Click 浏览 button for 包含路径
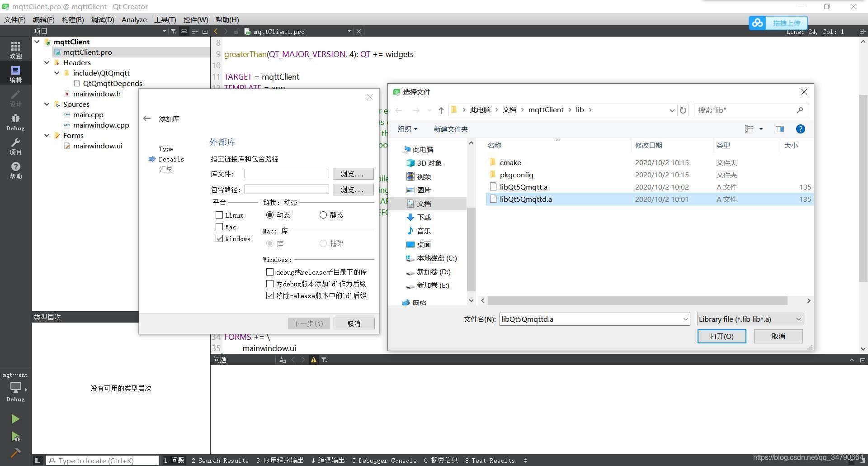Viewport: 868px width, 466px height. coord(353,190)
